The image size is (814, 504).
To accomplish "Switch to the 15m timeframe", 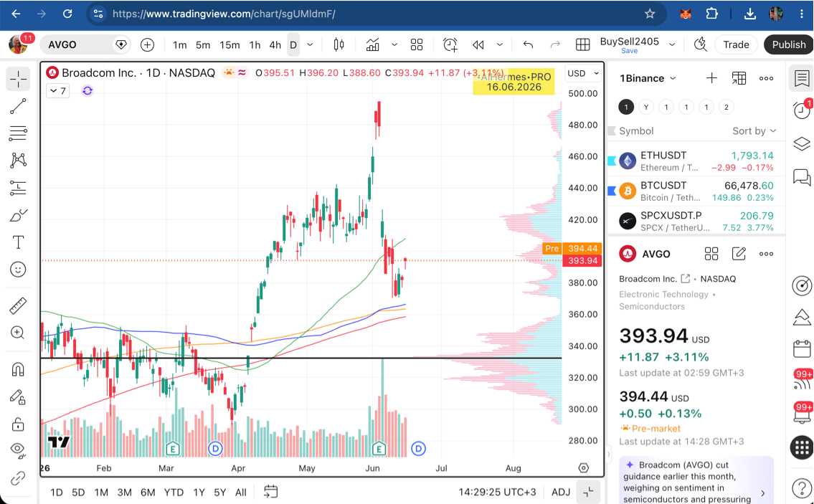I will (x=229, y=45).
